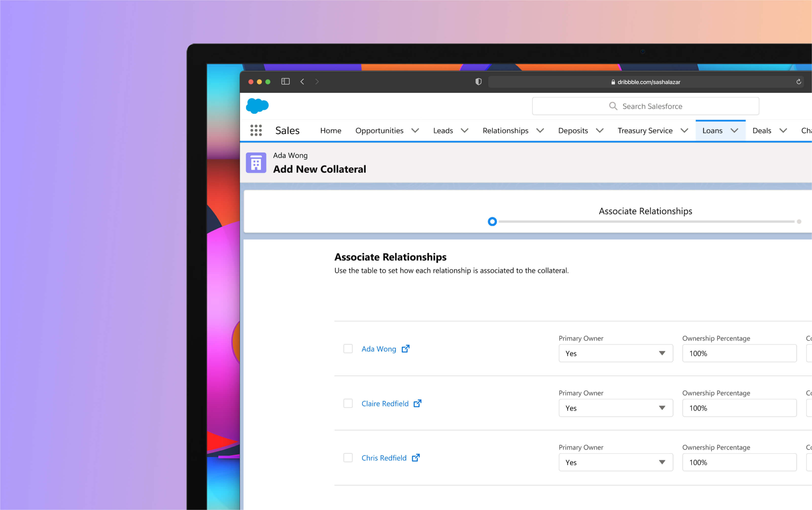Open Primary Owner dropdown for Ada Wong
812x510 pixels.
pos(615,353)
